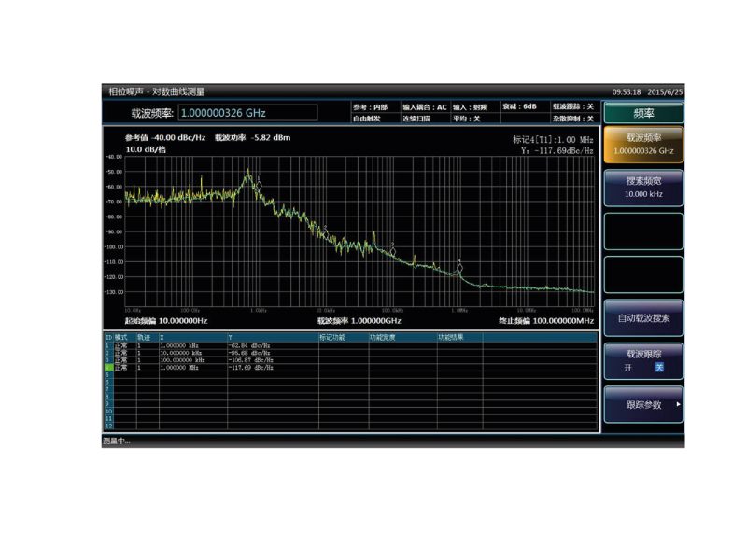Screen dimensions: 747x560
Task: Select marker table row 1 (1.000000 kHz)
Action: (187, 345)
